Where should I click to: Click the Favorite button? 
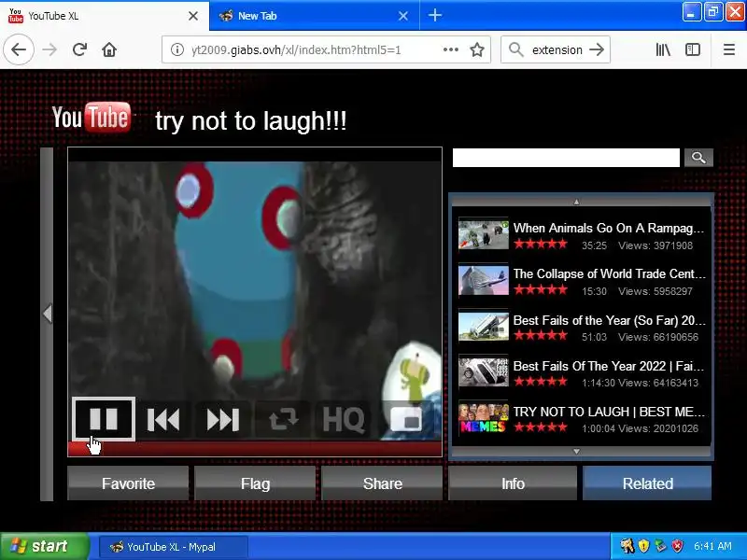click(128, 483)
